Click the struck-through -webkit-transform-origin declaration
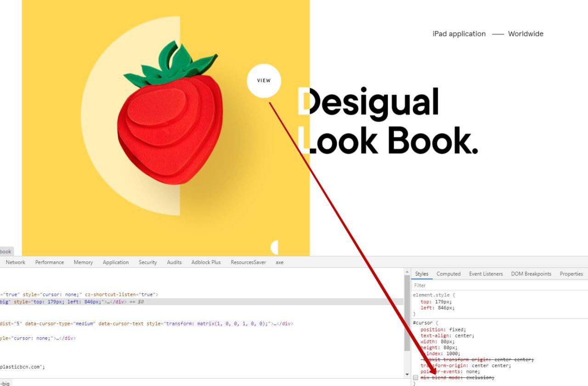 [x=477, y=359]
